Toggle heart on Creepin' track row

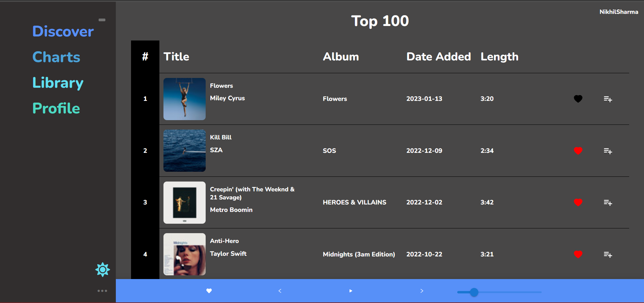(578, 202)
